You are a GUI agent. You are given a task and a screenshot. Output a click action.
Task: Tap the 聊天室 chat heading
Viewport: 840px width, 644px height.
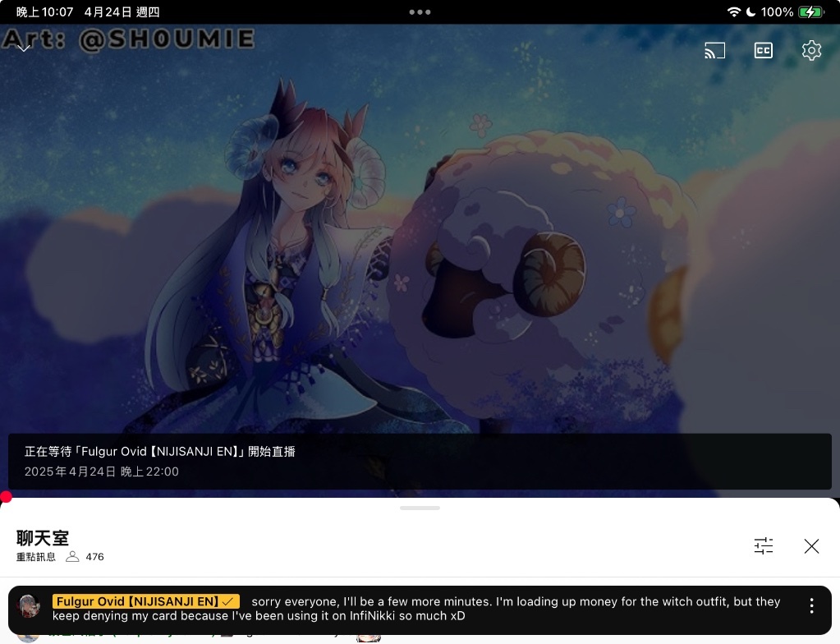(x=43, y=537)
